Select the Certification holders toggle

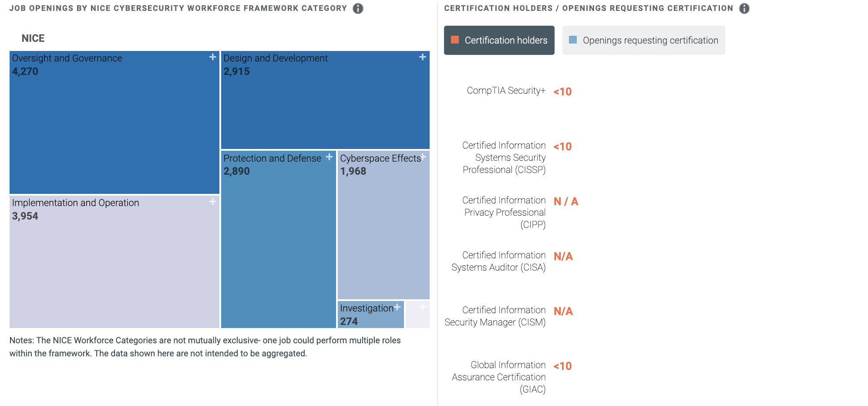click(499, 40)
